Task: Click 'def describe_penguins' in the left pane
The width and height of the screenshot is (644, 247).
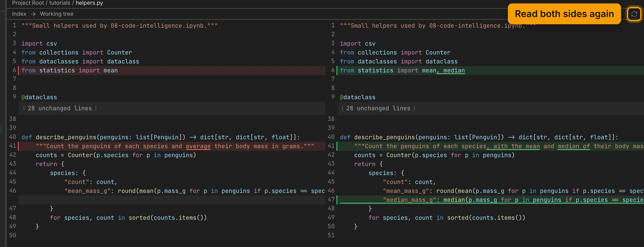Action: [x=59, y=137]
